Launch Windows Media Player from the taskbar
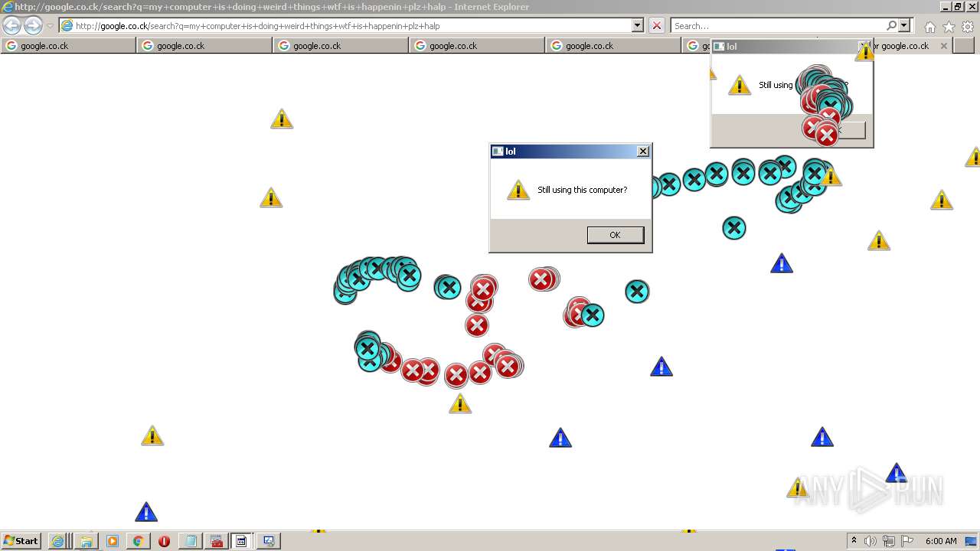 coord(113,541)
